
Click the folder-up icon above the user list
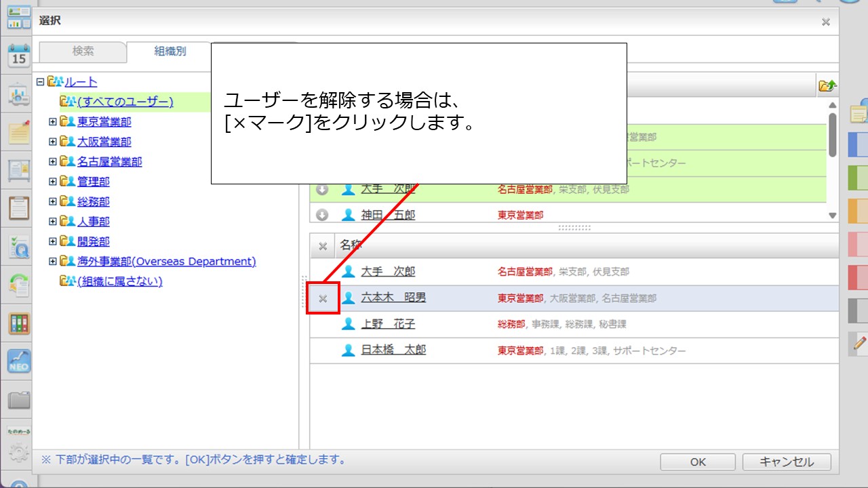(x=827, y=85)
